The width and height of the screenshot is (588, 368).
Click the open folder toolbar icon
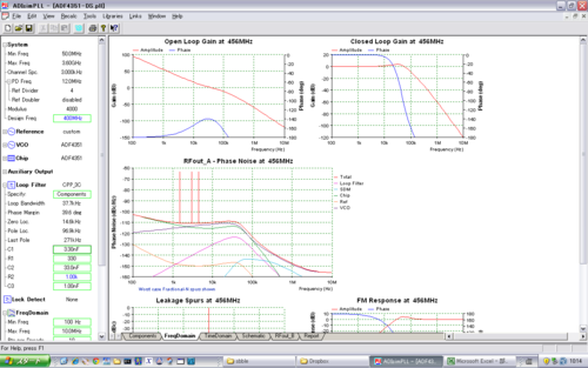pos(18,28)
